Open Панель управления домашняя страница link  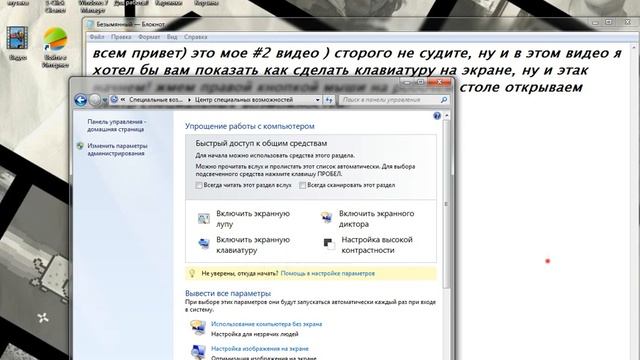[116, 125]
